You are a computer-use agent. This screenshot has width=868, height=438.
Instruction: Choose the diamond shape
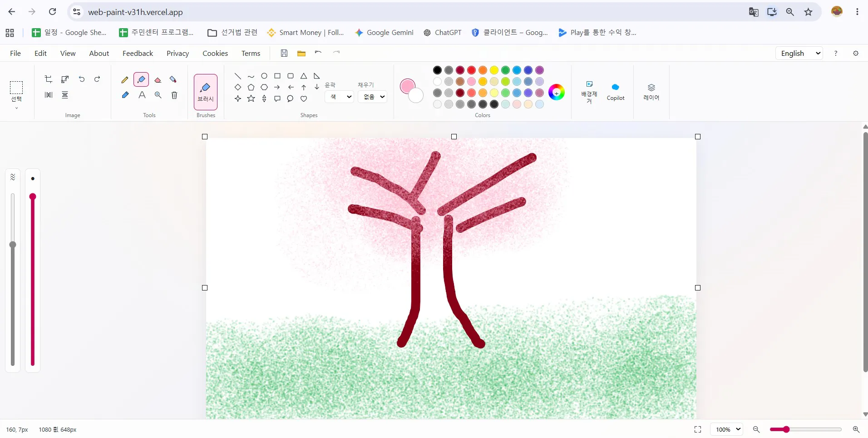tap(237, 87)
